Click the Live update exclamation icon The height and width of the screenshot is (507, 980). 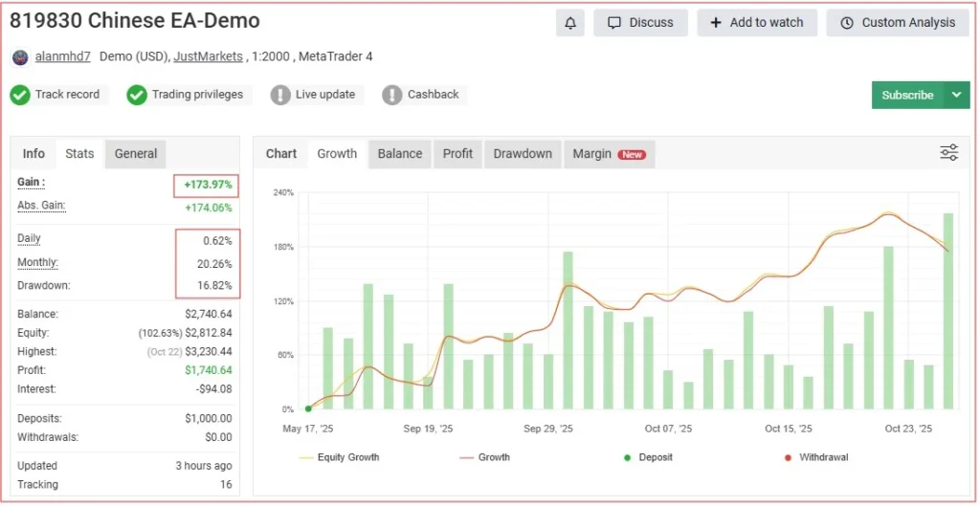pyautogui.click(x=280, y=95)
